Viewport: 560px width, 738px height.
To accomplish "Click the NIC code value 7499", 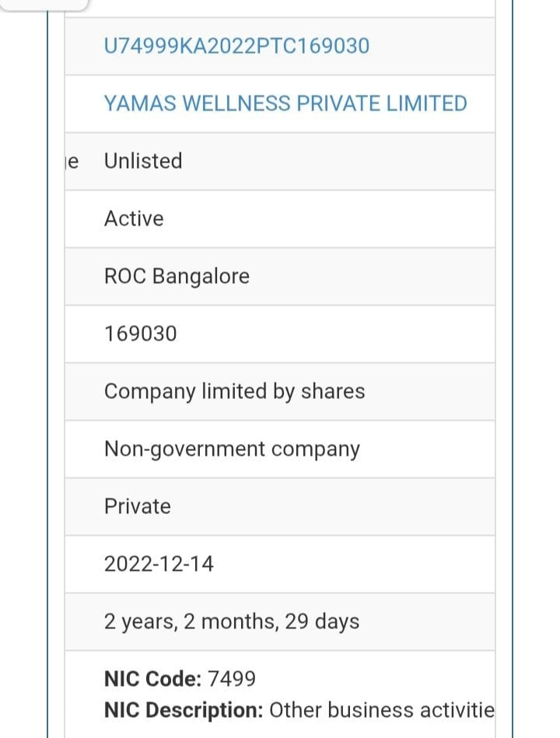I will [232, 679].
